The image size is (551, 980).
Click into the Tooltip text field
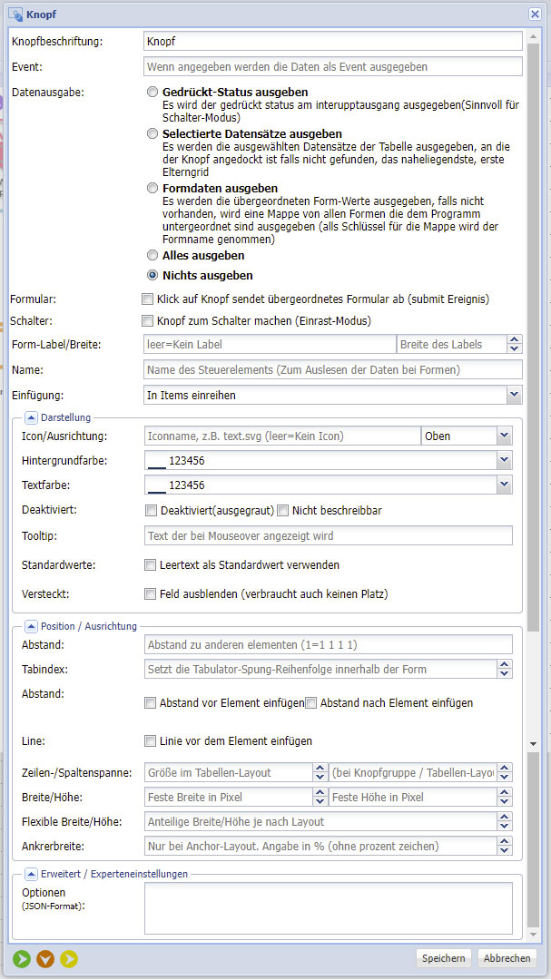coord(328,536)
